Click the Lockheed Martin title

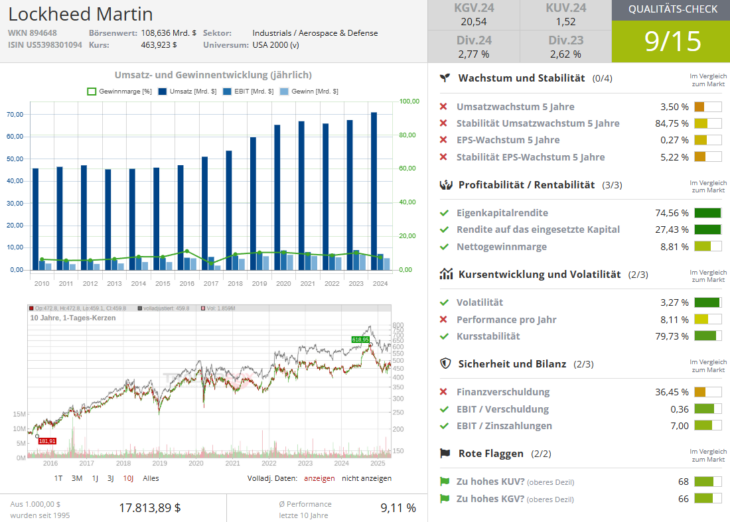pyautogui.click(x=81, y=14)
